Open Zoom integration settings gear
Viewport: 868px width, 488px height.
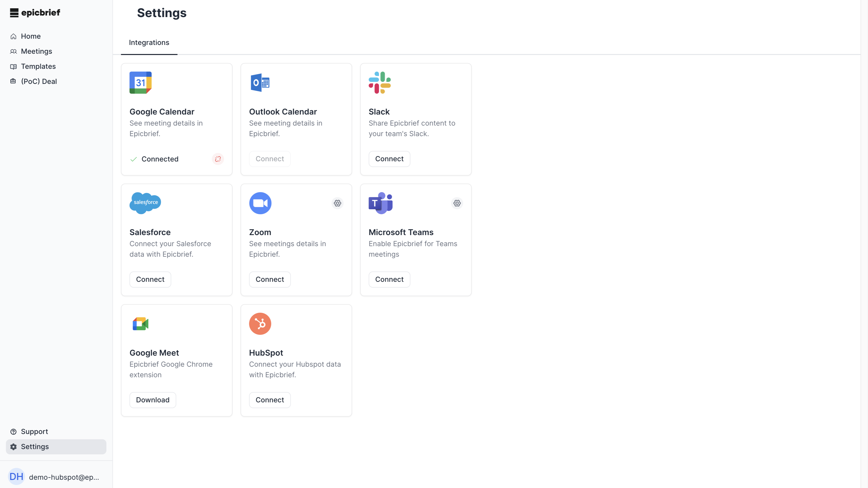pyautogui.click(x=337, y=203)
